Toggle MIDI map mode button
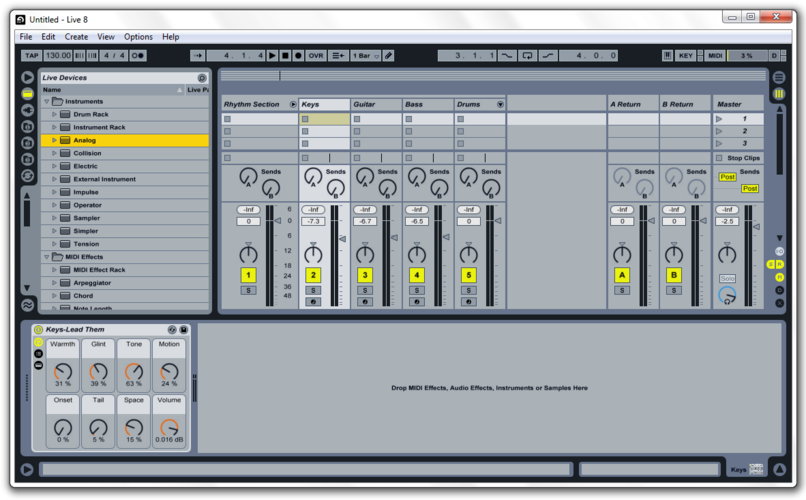 [716, 55]
